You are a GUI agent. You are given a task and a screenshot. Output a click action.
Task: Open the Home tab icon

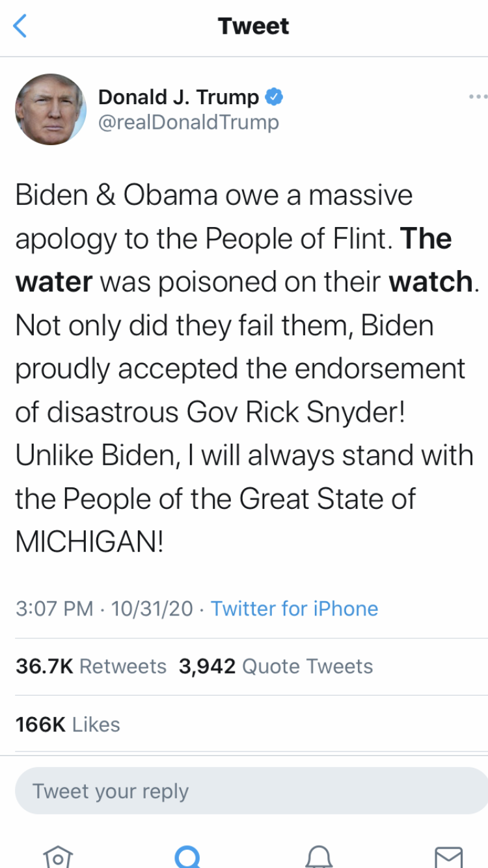point(57,856)
